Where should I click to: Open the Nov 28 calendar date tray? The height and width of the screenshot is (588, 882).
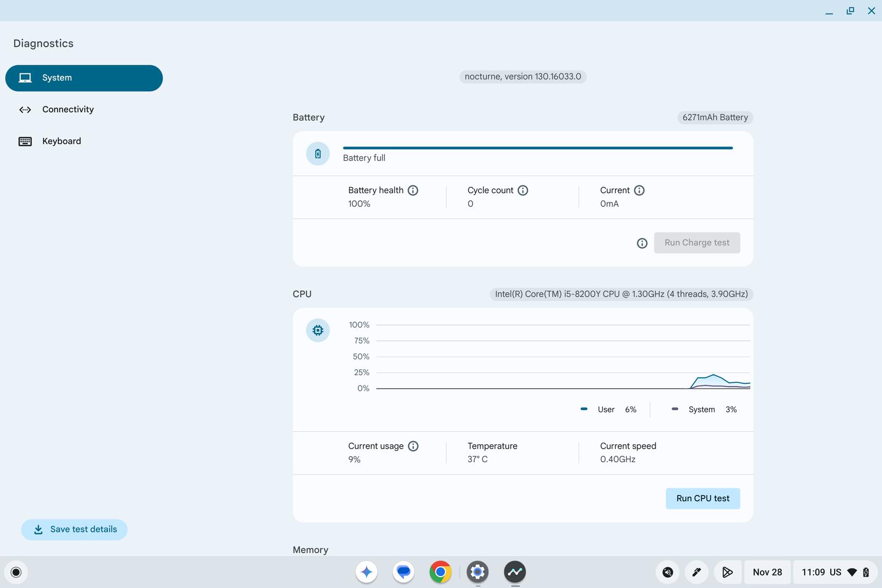767,572
